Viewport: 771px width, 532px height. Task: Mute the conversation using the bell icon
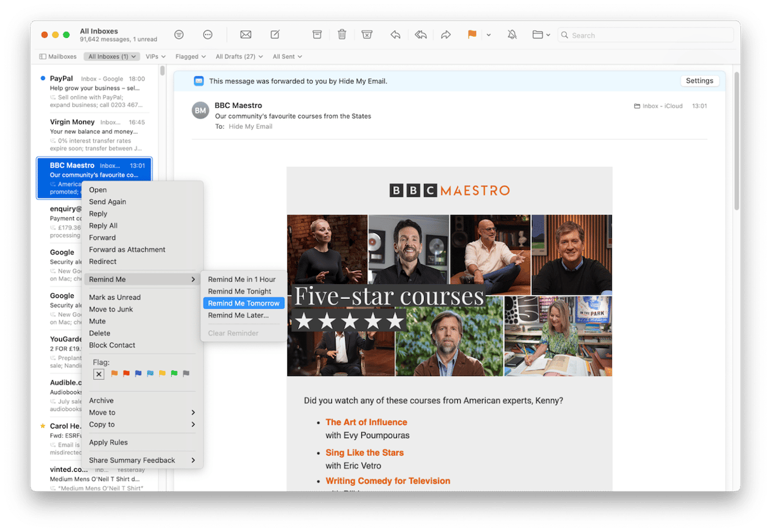tap(512, 35)
